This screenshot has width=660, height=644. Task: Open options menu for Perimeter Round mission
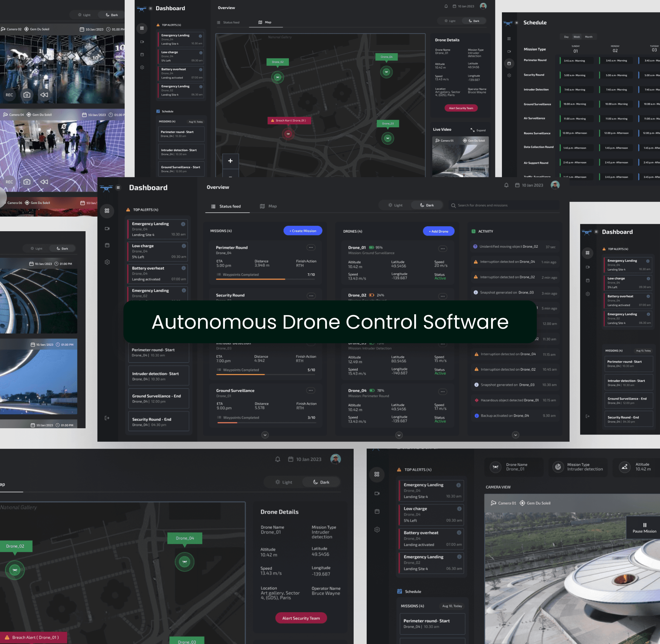pyautogui.click(x=311, y=248)
